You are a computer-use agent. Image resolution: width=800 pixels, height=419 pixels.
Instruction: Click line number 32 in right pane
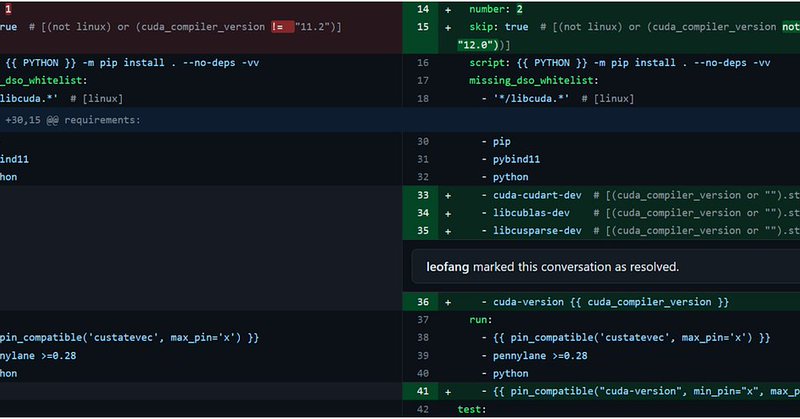(423, 177)
